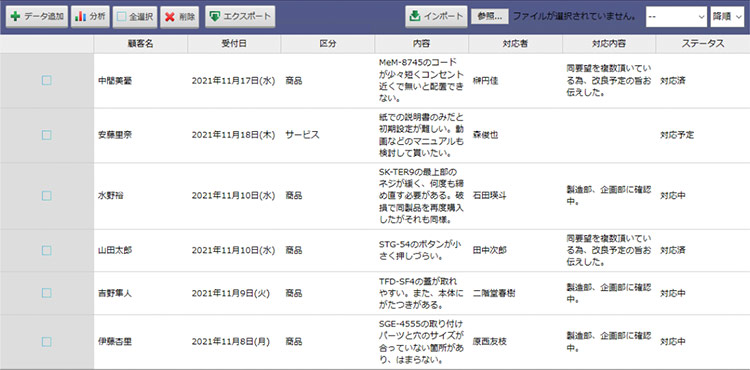Select customer name 水野裕
The height and width of the screenshot is (370, 750).
tap(110, 196)
